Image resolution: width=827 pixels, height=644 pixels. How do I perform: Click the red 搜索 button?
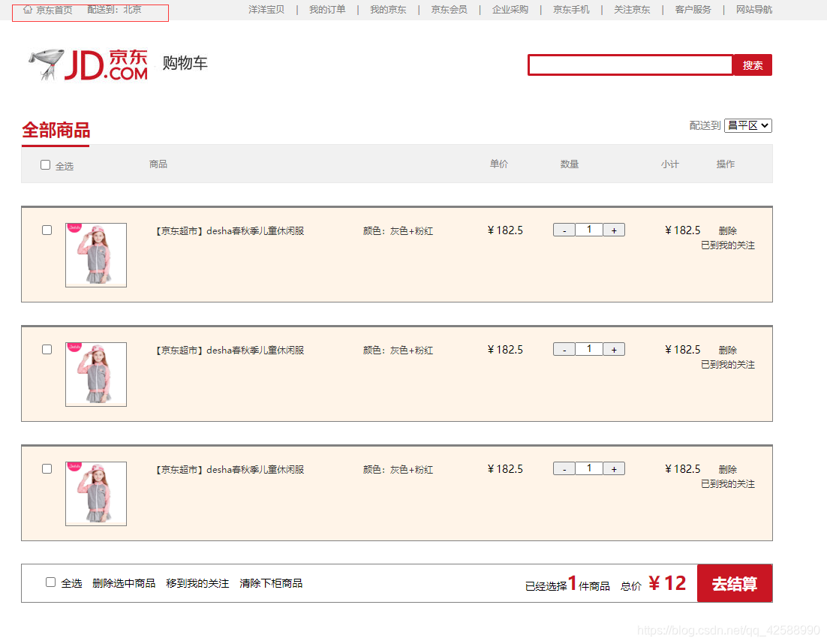753,65
